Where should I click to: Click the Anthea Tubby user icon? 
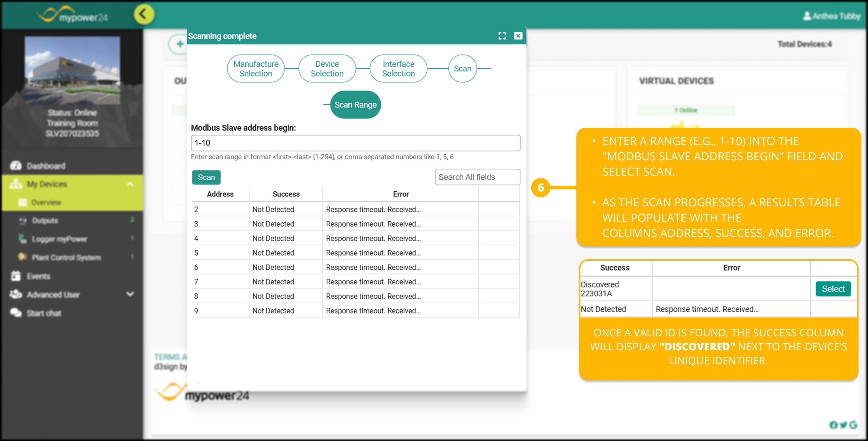pos(807,16)
